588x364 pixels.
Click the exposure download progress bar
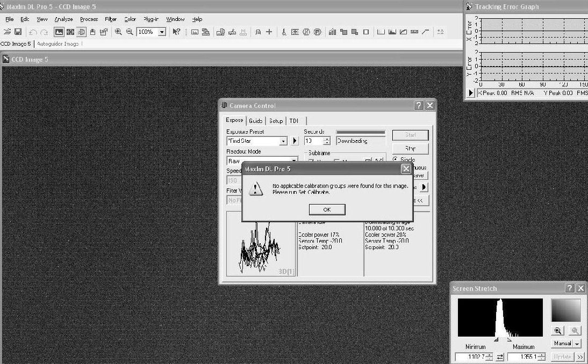[x=361, y=132]
